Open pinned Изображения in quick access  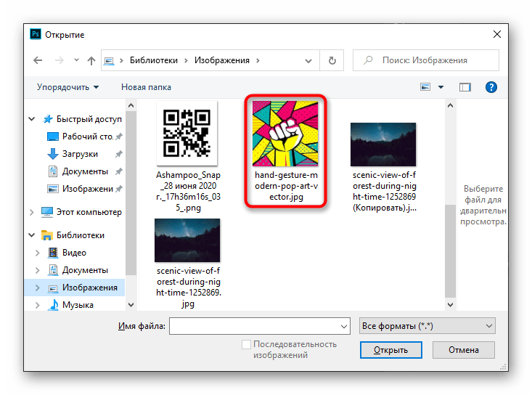(88, 189)
